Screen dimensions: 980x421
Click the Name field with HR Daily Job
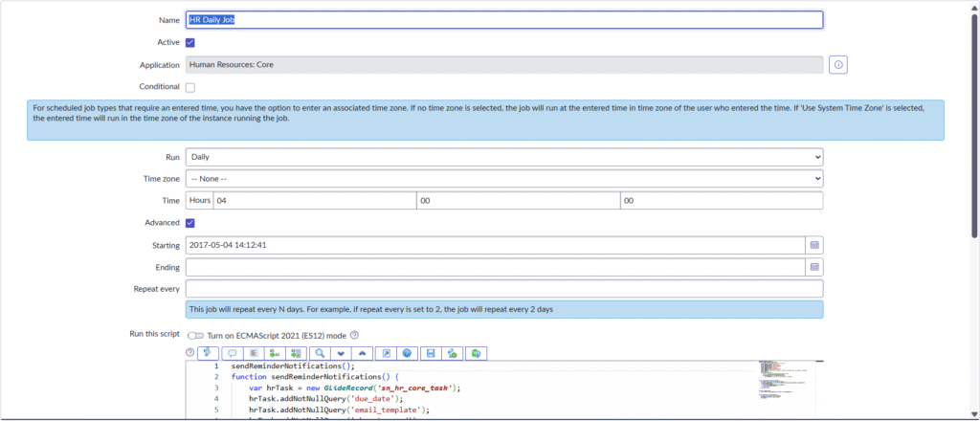pos(503,20)
